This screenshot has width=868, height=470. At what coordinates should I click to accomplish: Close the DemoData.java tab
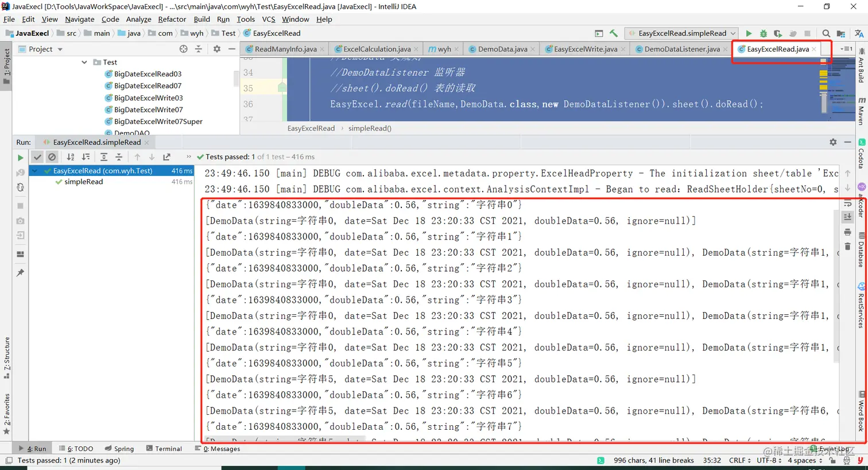tap(533, 49)
